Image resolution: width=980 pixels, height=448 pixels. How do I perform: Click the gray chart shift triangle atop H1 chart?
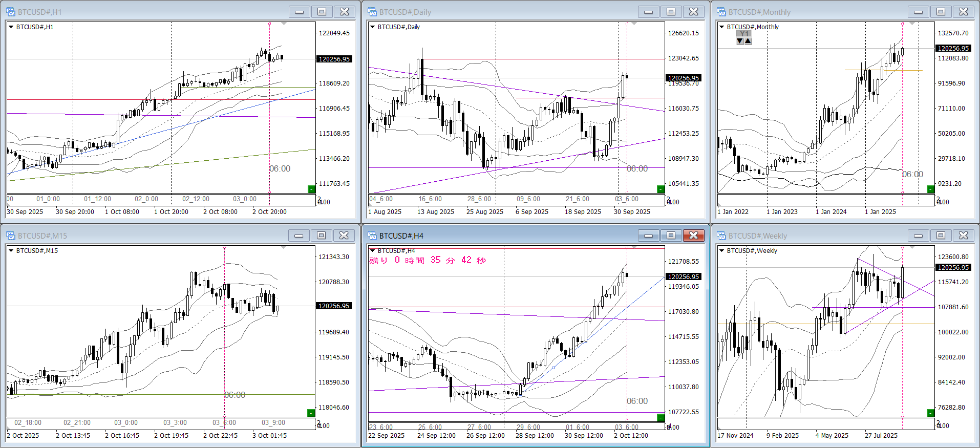click(x=284, y=24)
